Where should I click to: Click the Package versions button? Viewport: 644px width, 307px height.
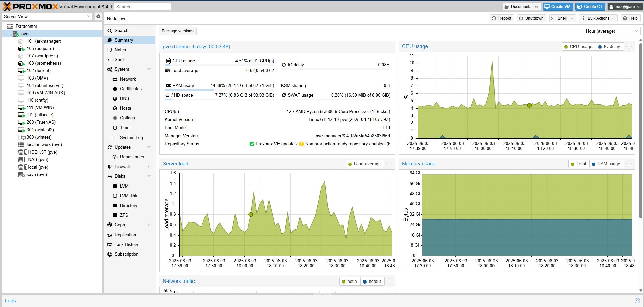177,31
